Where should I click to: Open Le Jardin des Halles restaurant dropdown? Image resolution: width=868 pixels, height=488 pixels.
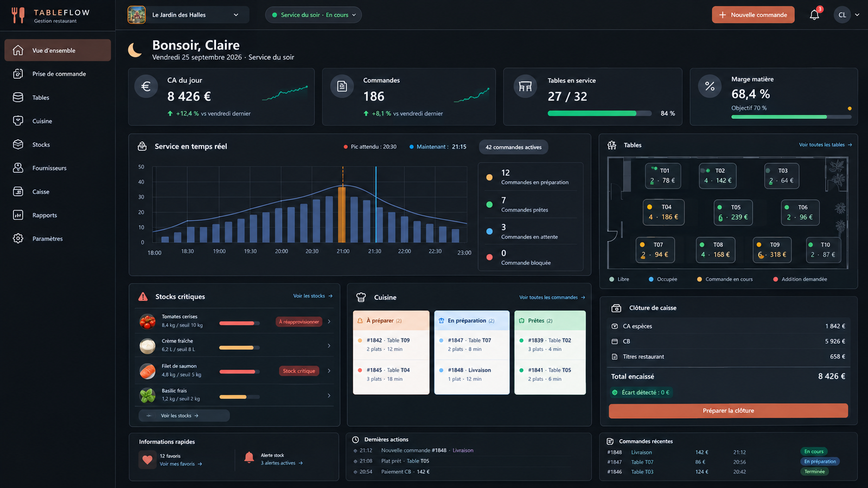click(x=188, y=15)
